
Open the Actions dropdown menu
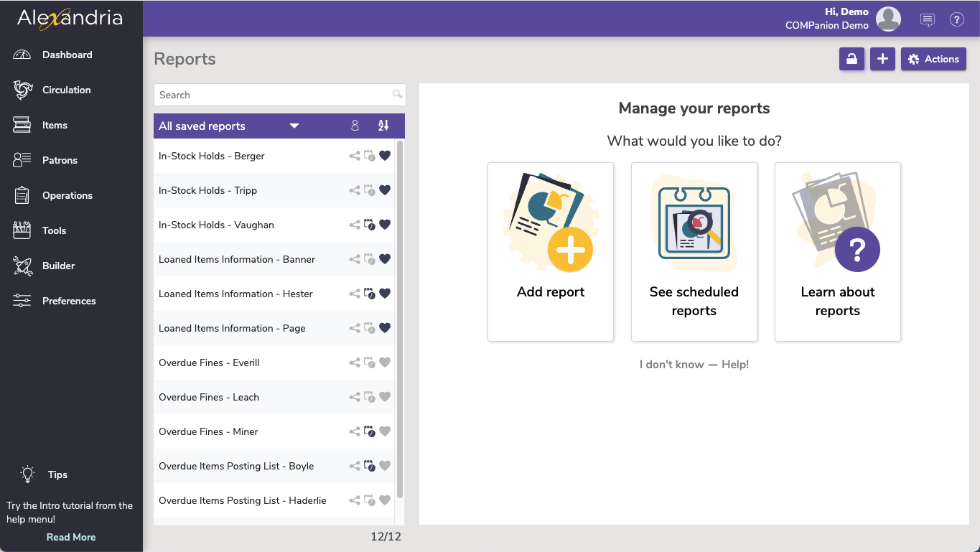tap(933, 59)
